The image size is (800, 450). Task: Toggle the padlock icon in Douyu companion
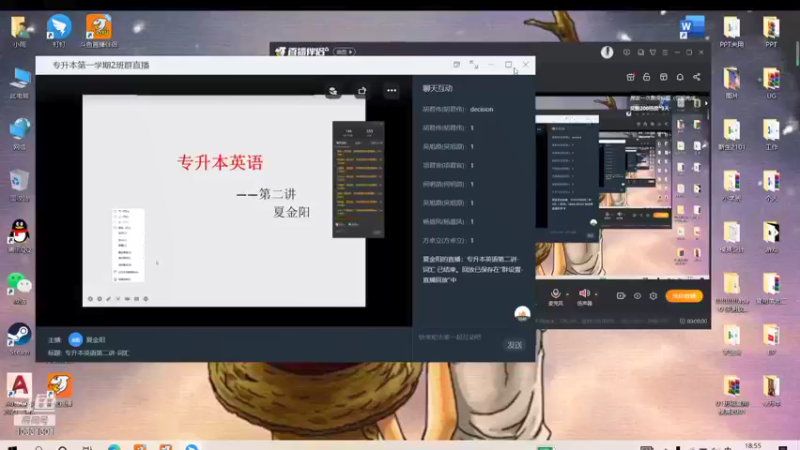[x=646, y=77]
